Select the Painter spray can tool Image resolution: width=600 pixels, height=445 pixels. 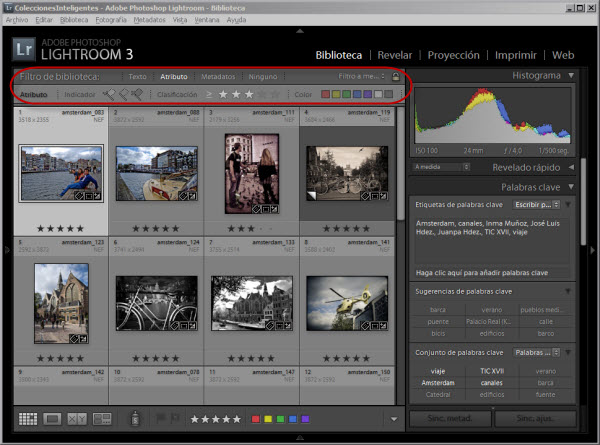click(135, 419)
